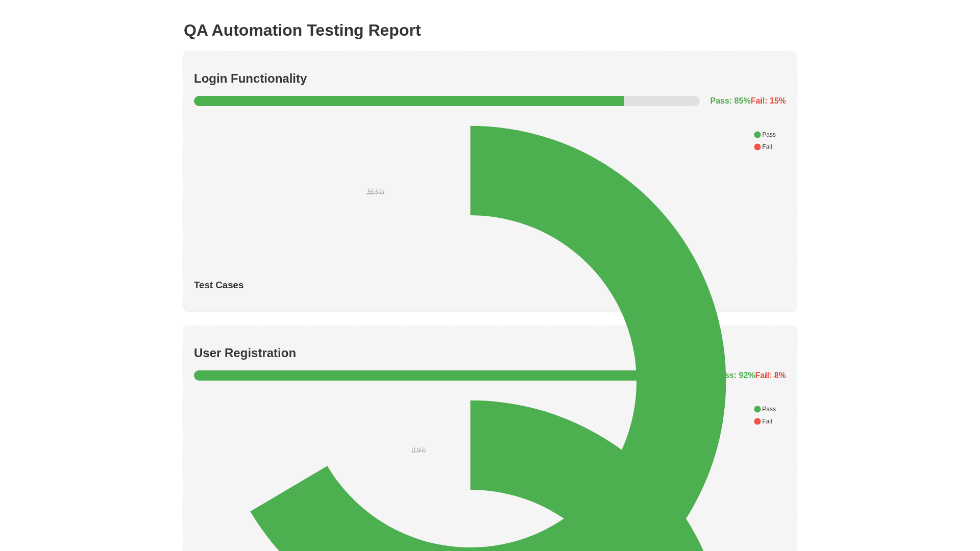
Task: Click the gray unfilled part of Login progress bar
Action: 661,101
